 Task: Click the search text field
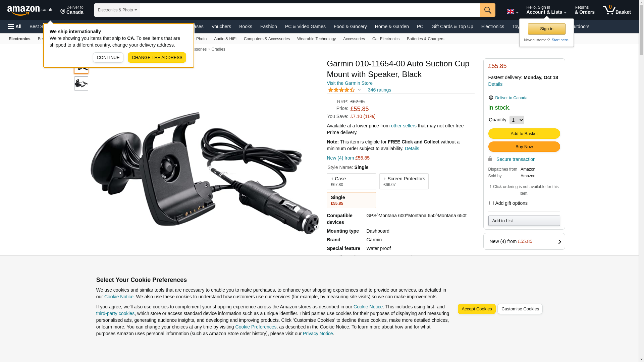pos(310,10)
